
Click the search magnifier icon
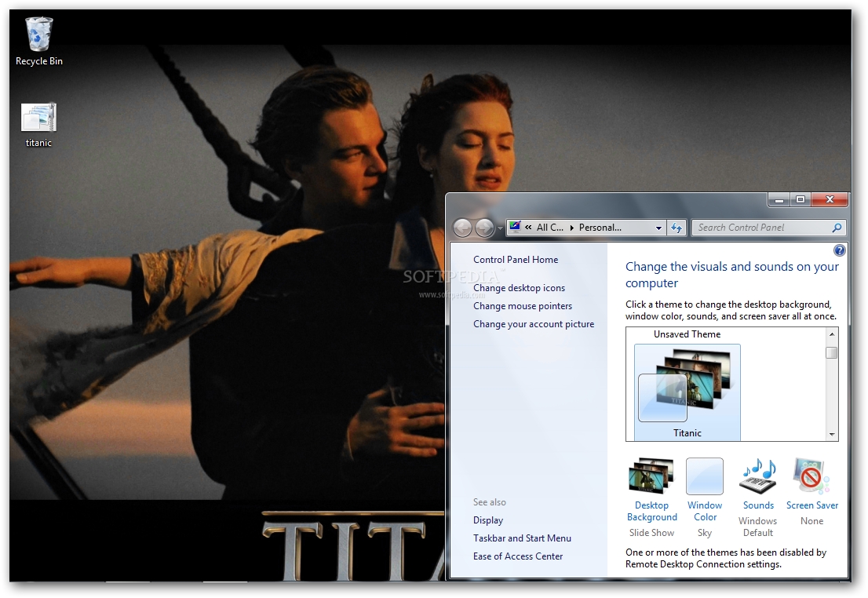(x=837, y=228)
